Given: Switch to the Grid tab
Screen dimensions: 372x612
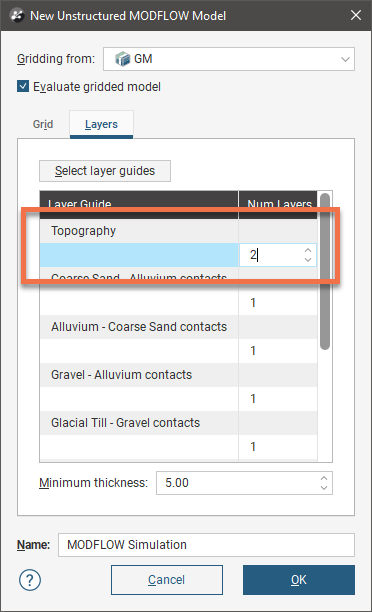Looking at the screenshot, I should [x=43, y=124].
